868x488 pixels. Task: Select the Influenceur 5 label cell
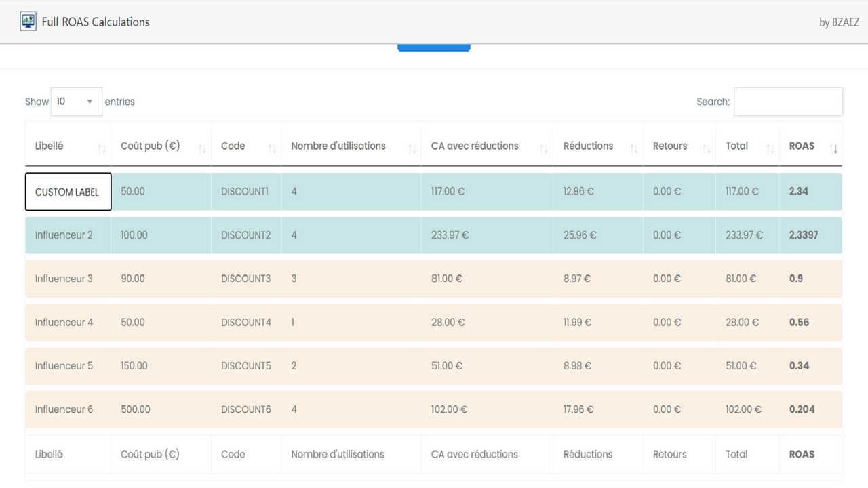[x=68, y=366]
